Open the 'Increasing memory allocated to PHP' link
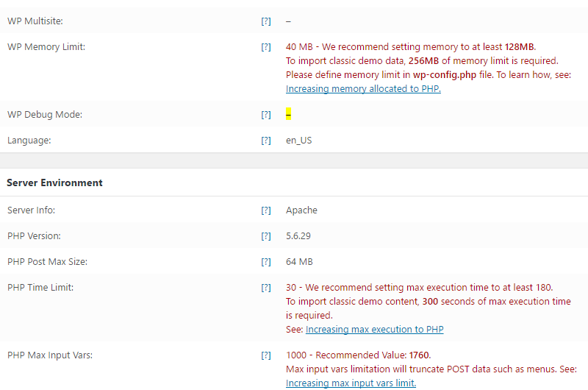 point(363,89)
